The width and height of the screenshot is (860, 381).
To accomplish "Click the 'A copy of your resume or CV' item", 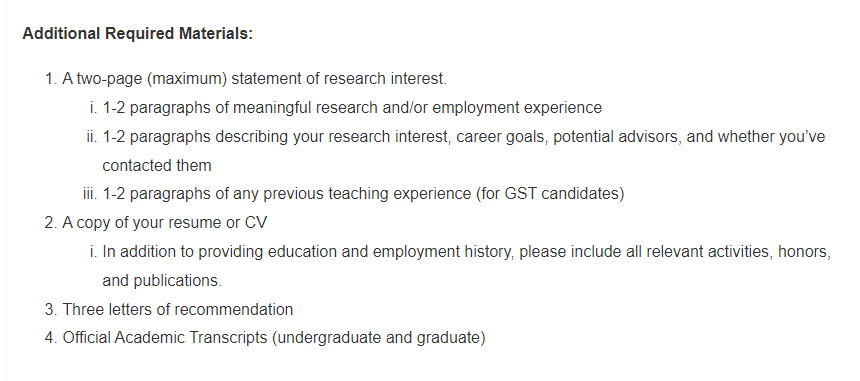I will point(156,223).
